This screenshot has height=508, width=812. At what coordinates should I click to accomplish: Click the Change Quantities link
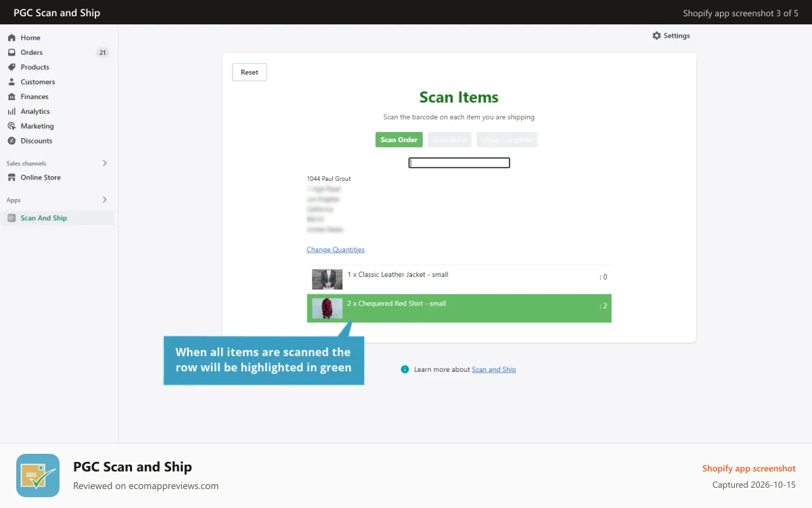point(336,250)
